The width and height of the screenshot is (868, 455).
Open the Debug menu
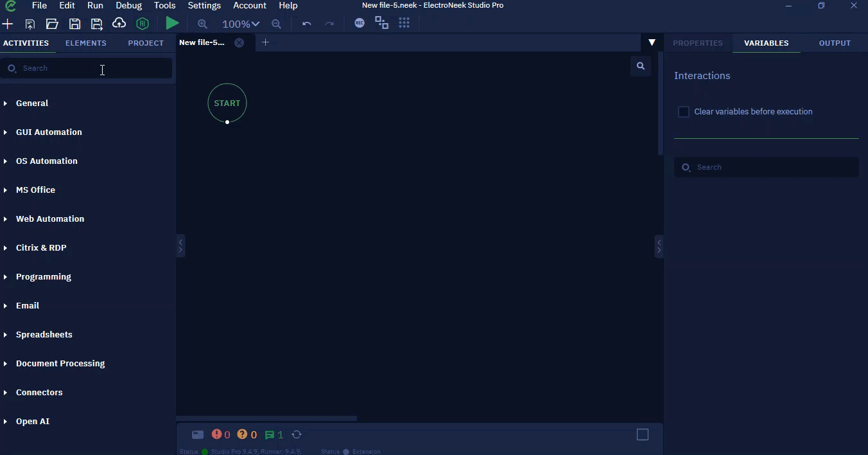pos(128,5)
